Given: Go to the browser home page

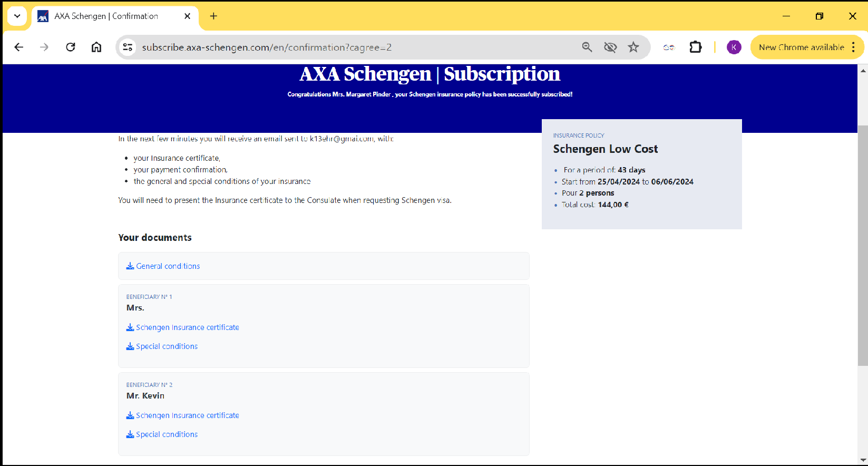Looking at the screenshot, I should [x=96, y=47].
